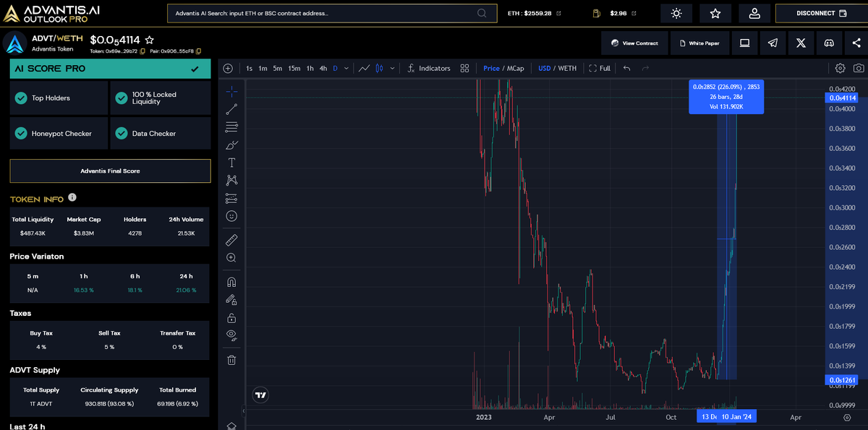Viewport: 868px width, 430px height.
Task: Open favorites with the top star icon
Action: [x=715, y=13]
